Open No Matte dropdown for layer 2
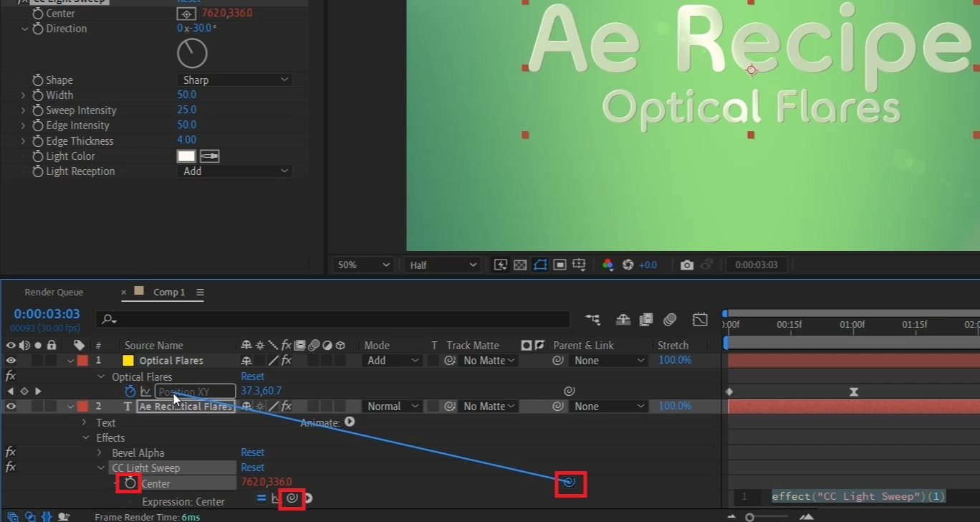 (x=489, y=407)
